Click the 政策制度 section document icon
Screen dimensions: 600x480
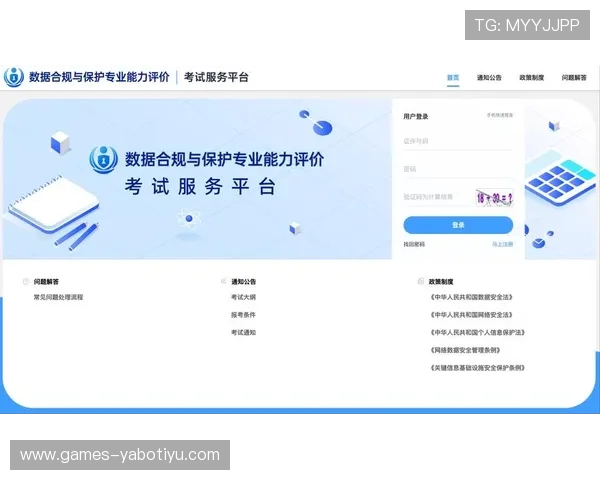click(421, 282)
